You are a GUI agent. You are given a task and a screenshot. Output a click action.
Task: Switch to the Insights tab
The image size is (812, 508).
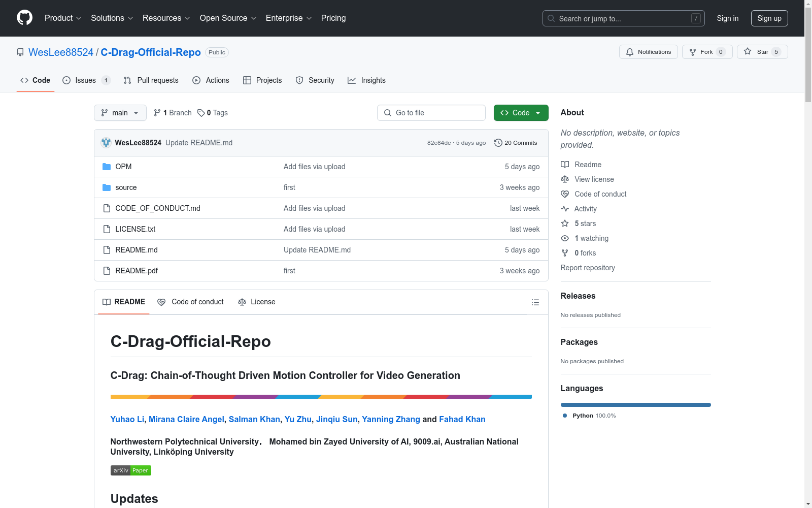coord(366,80)
